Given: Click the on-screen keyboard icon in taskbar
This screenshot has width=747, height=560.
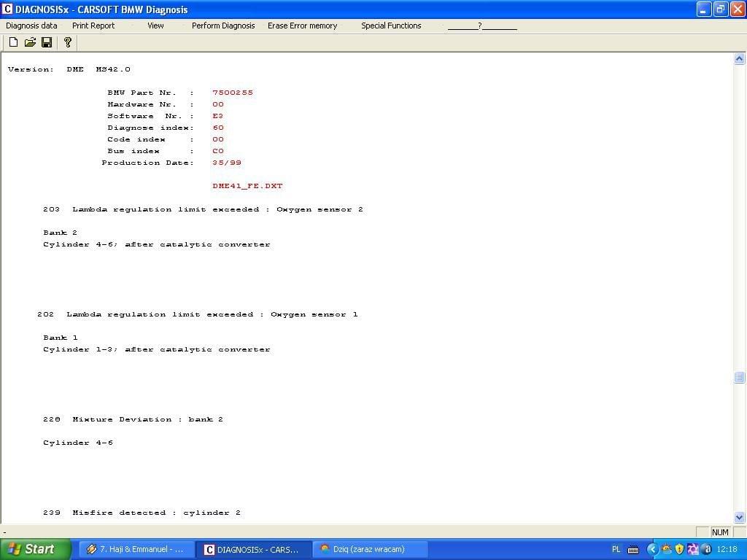Looking at the screenshot, I should tap(633, 549).
